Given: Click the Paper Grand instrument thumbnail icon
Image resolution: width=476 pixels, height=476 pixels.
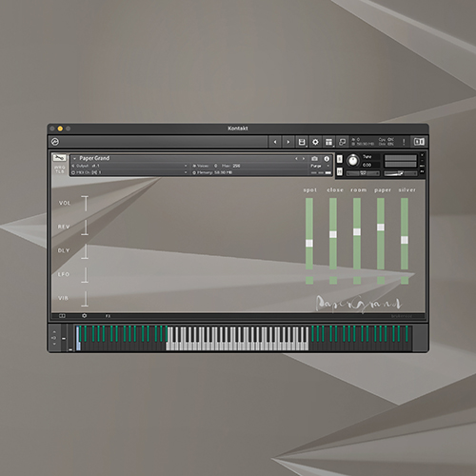Looking at the screenshot, I should 59,158.
